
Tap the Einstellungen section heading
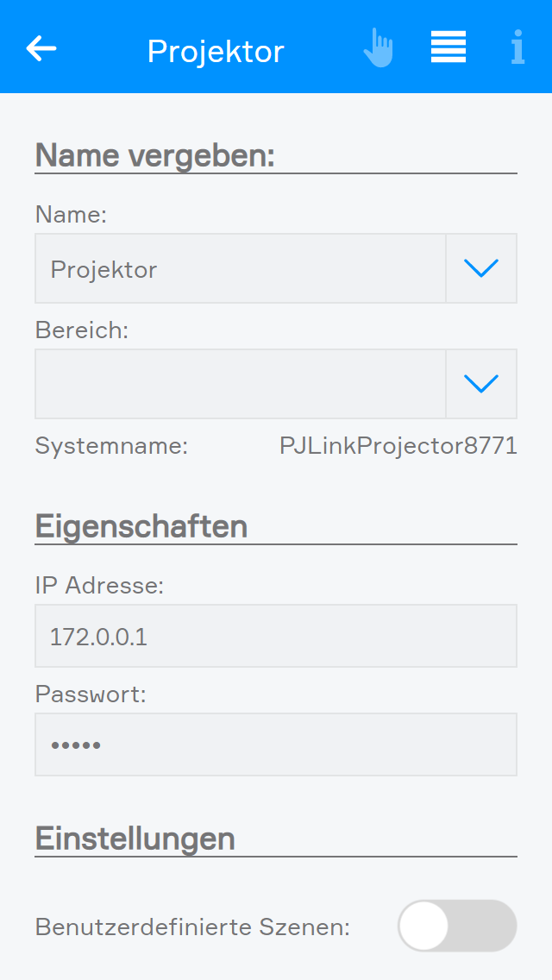pyautogui.click(x=135, y=838)
